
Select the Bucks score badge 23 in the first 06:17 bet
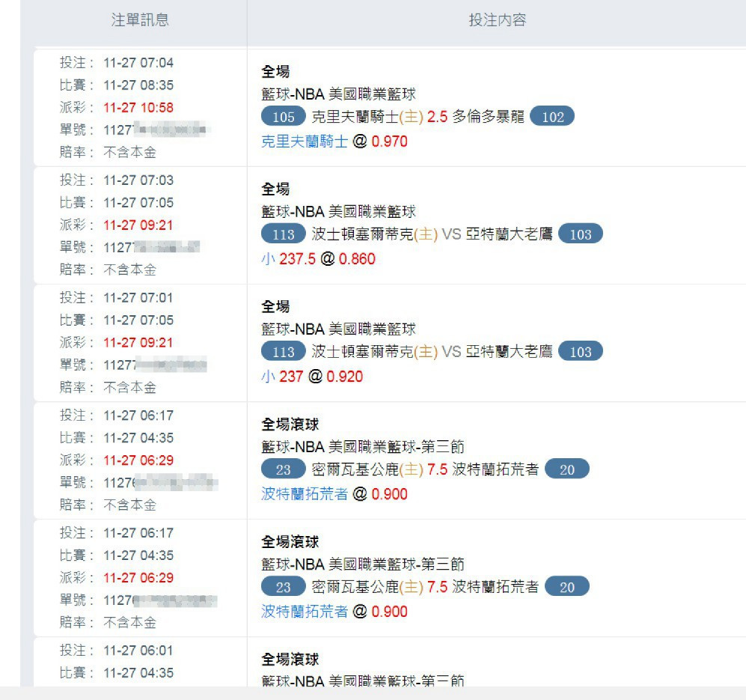point(284,469)
